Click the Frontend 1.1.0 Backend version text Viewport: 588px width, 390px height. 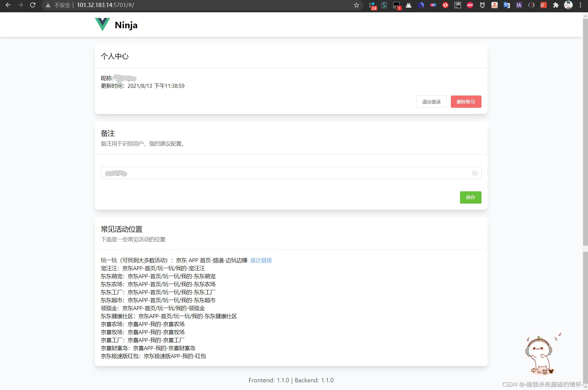click(x=291, y=380)
